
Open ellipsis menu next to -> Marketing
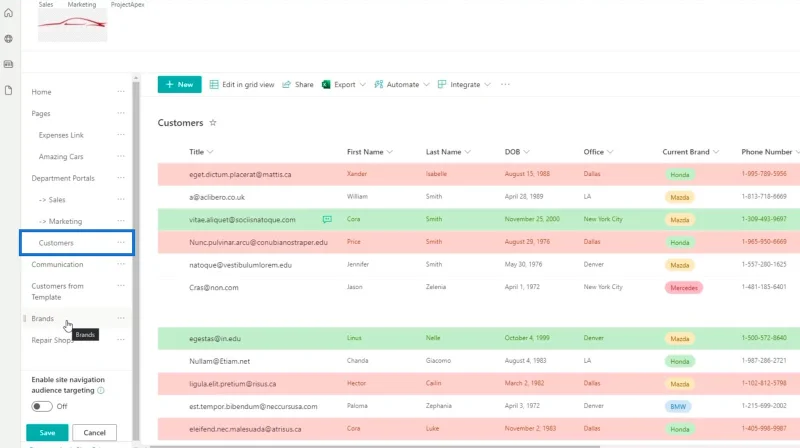[x=121, y=221]
